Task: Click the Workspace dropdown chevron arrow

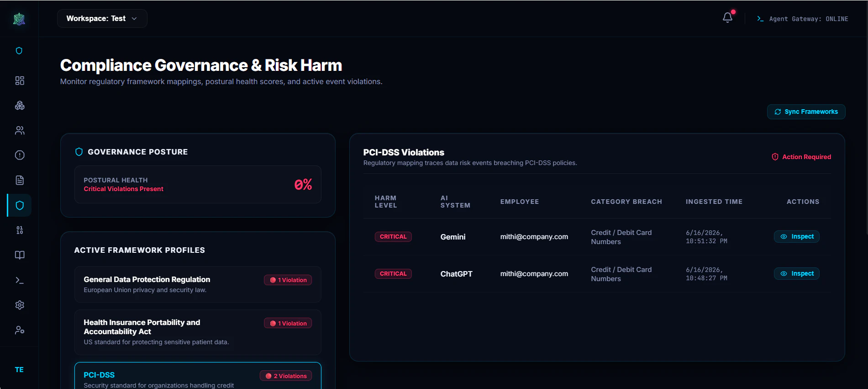Action: click(134, 19)
